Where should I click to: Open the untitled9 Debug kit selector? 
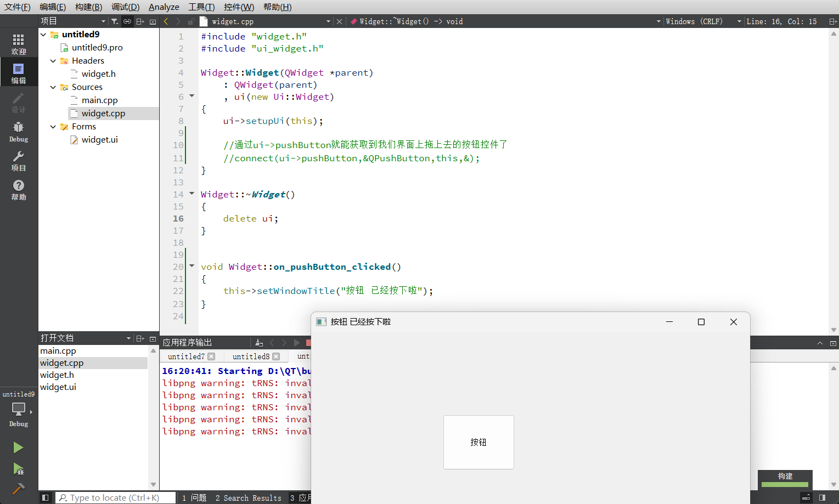tap(19, 409)
